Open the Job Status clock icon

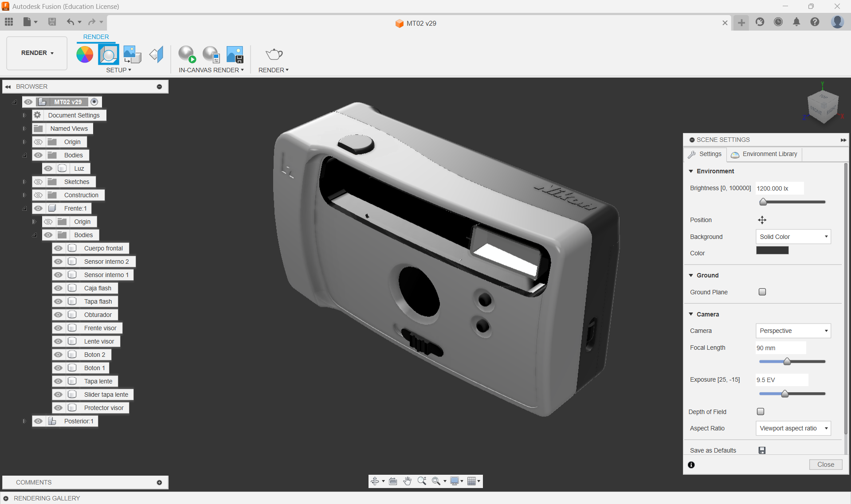(778, 22)
